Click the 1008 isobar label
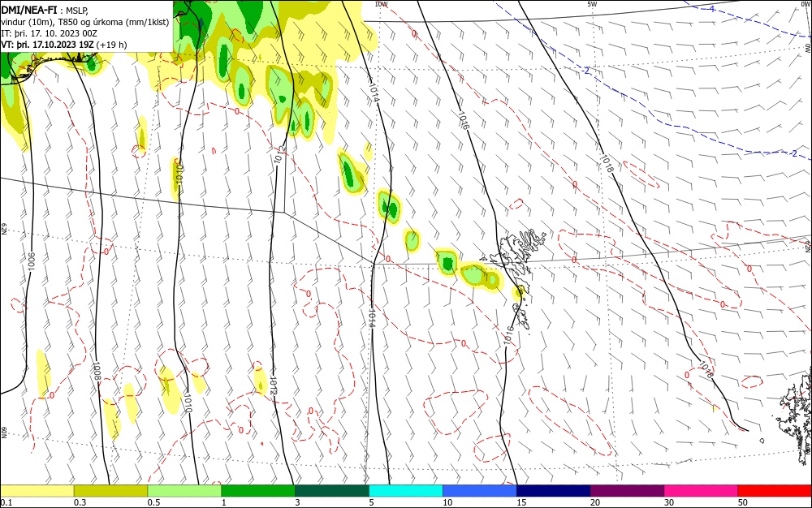 click(97, 372)
